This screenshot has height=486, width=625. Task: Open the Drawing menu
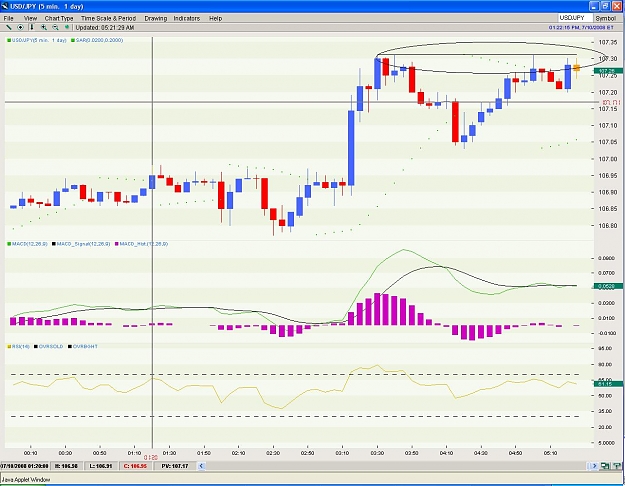point(156,18)
